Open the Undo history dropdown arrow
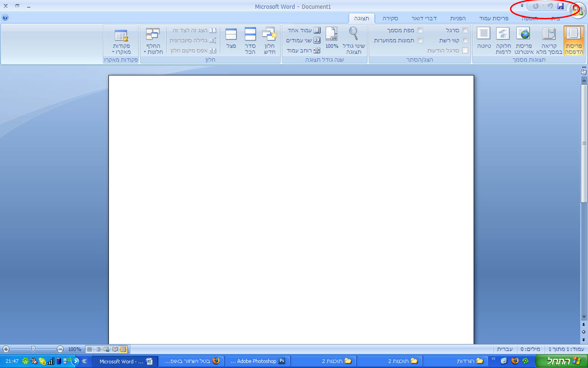The height and width of the screenshot is (368, 588). coord(544,6)
